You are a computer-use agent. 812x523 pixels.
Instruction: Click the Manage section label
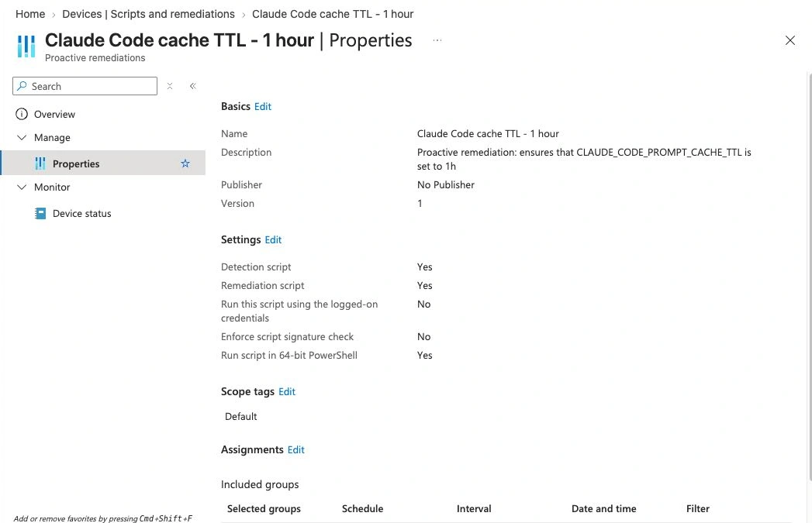52,138
